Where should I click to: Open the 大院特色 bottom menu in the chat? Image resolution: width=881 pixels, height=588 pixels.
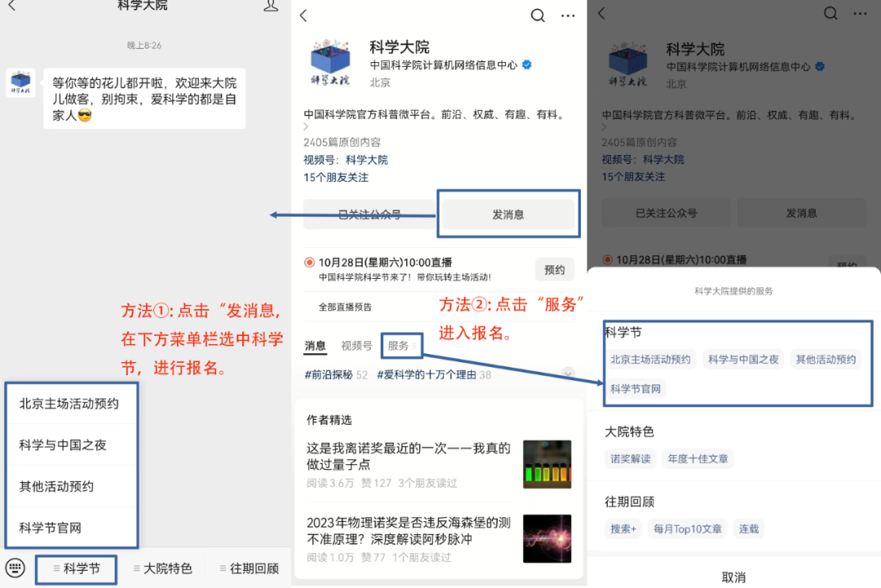tap(163, 569)
